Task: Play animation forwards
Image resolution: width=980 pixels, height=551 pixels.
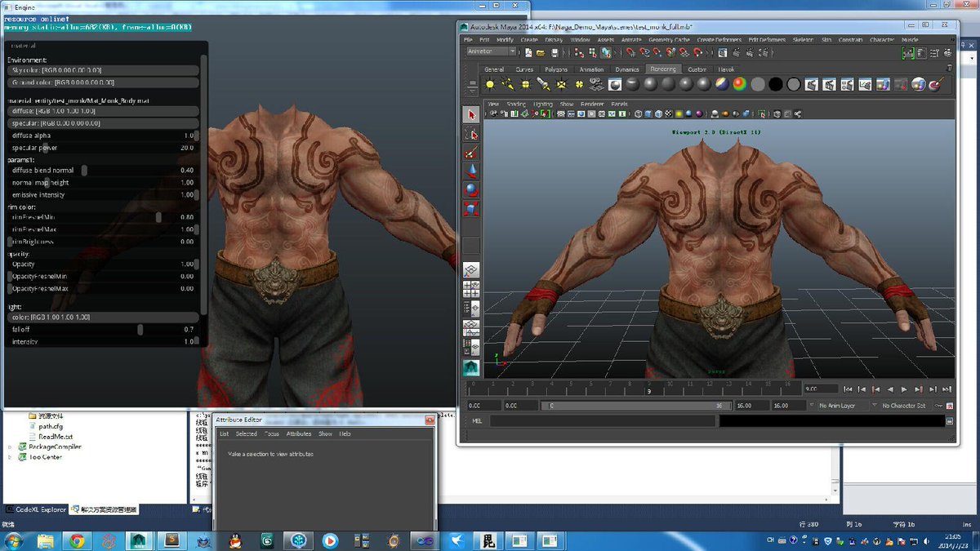Action: click(x=904, y=389)
